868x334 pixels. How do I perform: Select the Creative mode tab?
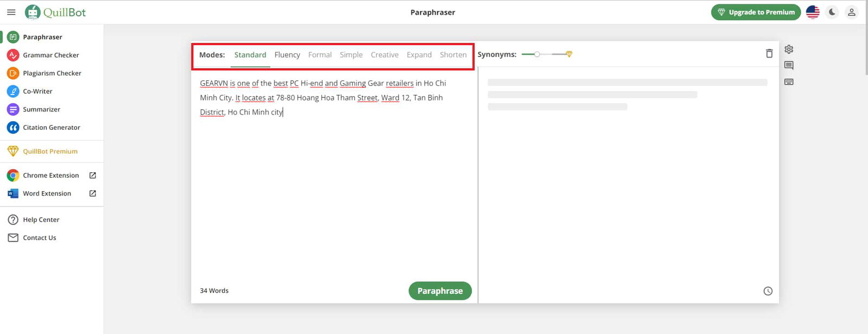pos(385,55)
